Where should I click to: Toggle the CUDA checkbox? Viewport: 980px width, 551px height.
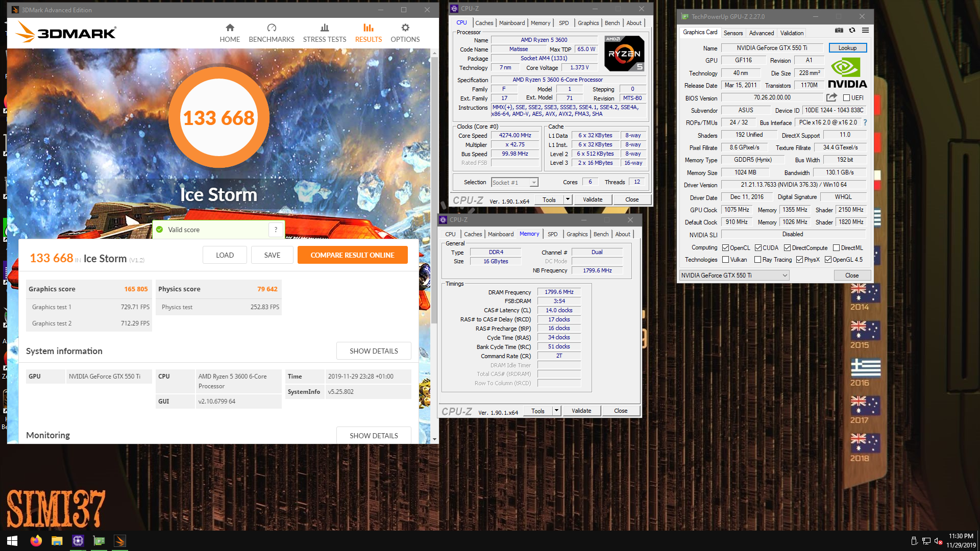(758, 248)
